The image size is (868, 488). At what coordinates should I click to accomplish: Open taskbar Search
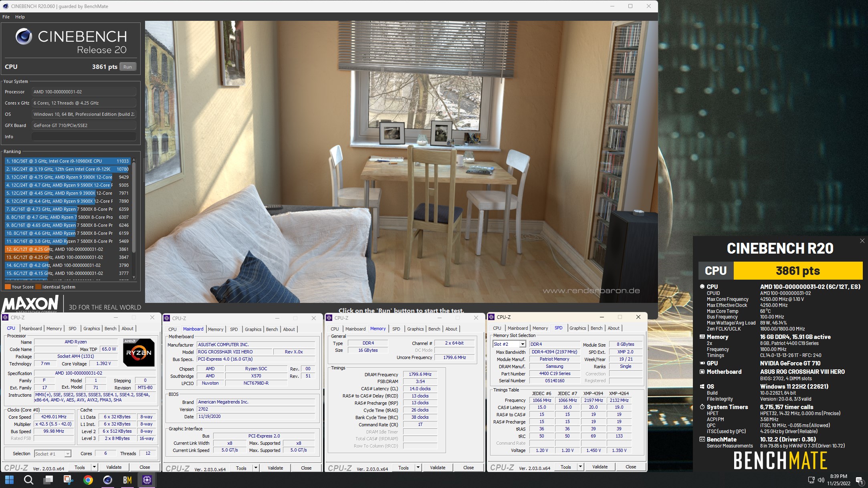[x=28, y=480]
